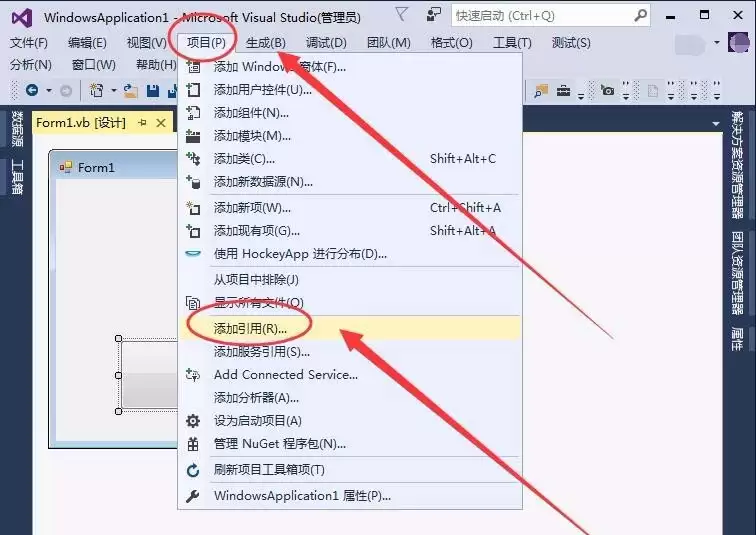756x535 pixels.
Task: Click the notifications filter flag icon
Action: pos(401,14)
